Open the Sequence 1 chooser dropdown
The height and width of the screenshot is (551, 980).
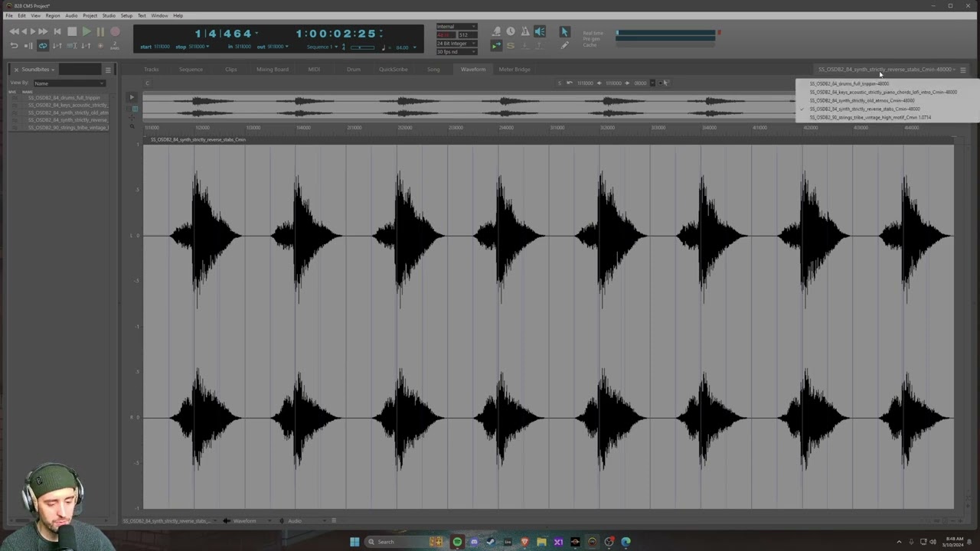coord(322,47)
